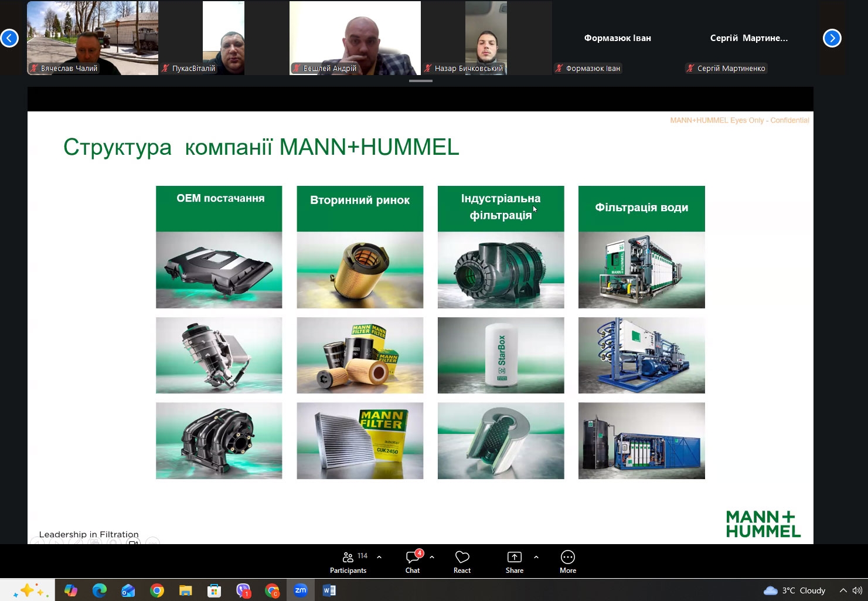Open Microsoft Edge from the taskbar
868x601 pixels.
pyautogui.click(x=100, y=590)
